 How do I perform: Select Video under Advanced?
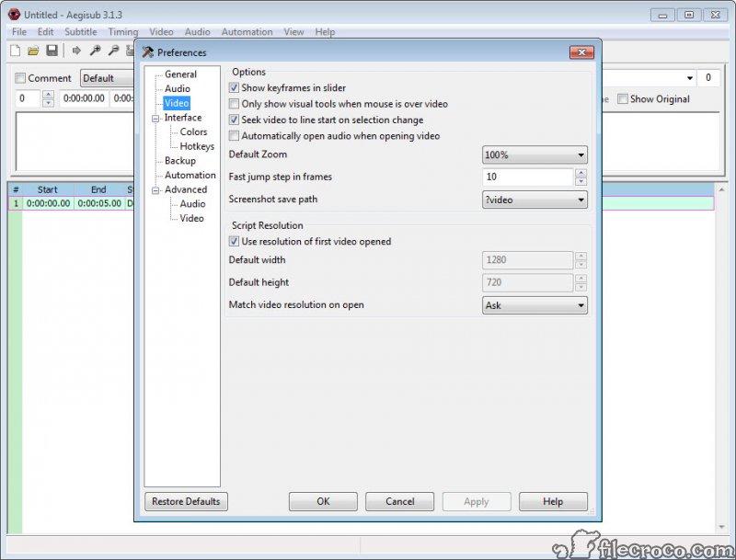(x=191, y=218)
